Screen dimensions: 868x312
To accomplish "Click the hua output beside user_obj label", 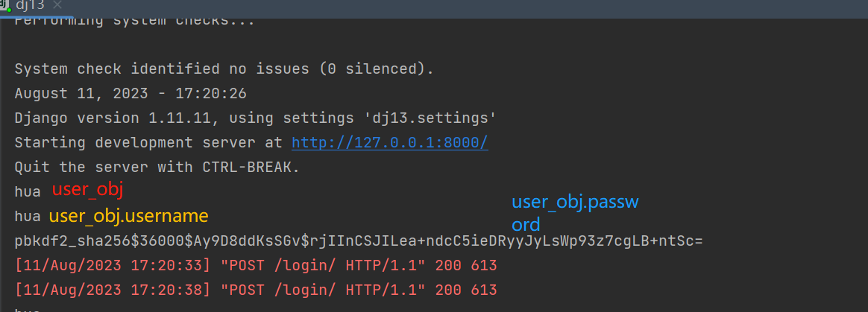I will (28, 191).
